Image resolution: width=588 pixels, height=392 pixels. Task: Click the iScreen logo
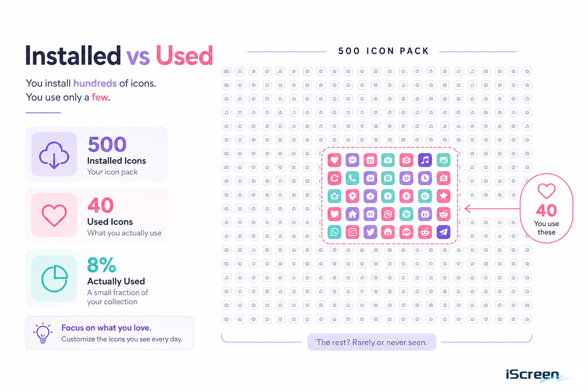(533, 375)
